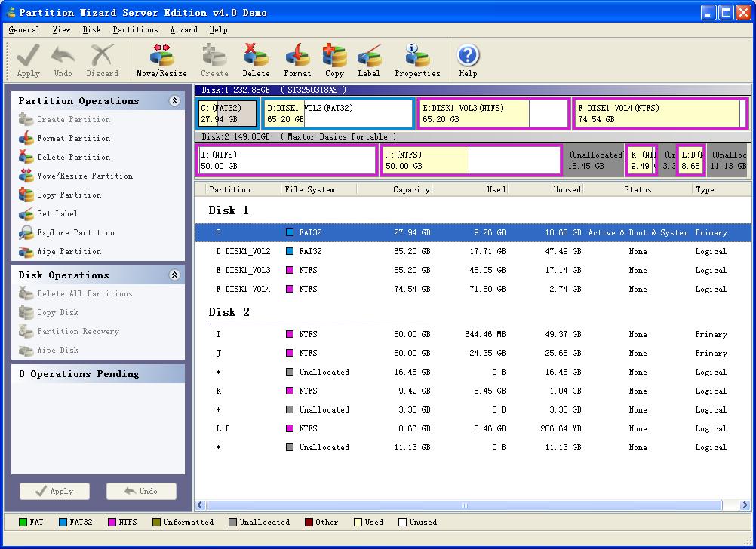756x549 pixels.
Task: Collapse the Partition Operations panel
Action: [x=175, y=101]
